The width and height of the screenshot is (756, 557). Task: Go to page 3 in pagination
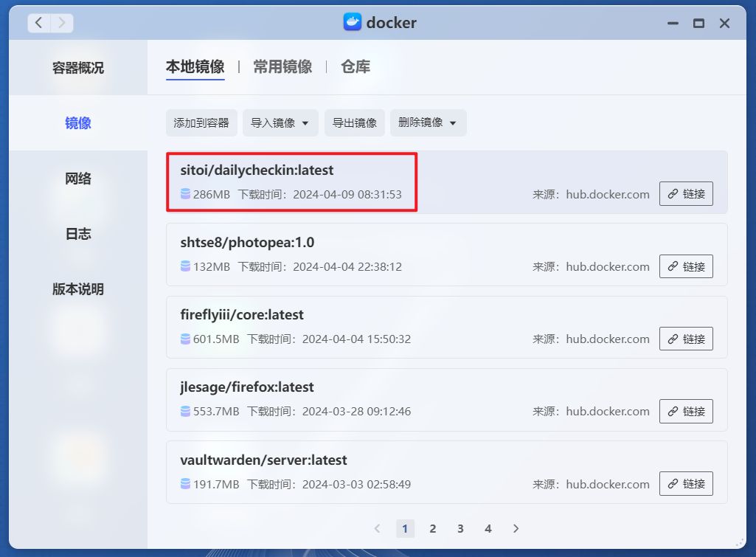coord(460,528)
